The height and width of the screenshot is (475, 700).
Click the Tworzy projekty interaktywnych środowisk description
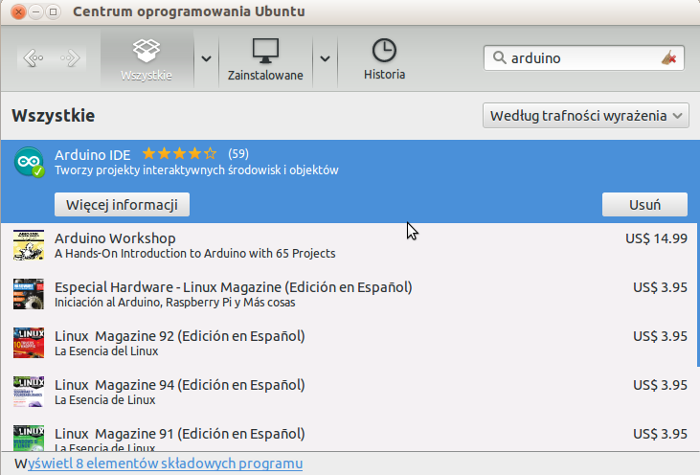tap(196, 170)
